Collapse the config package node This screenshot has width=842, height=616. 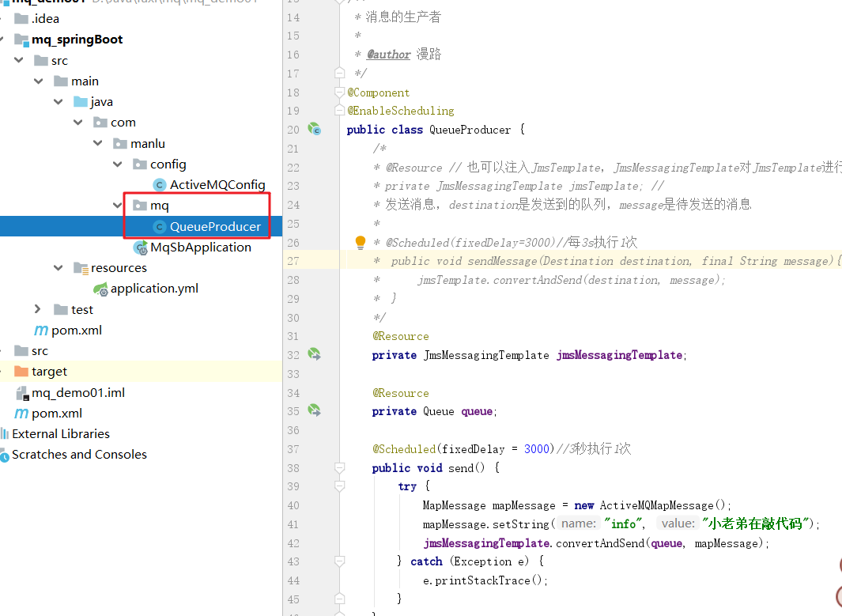coord(118,164)
